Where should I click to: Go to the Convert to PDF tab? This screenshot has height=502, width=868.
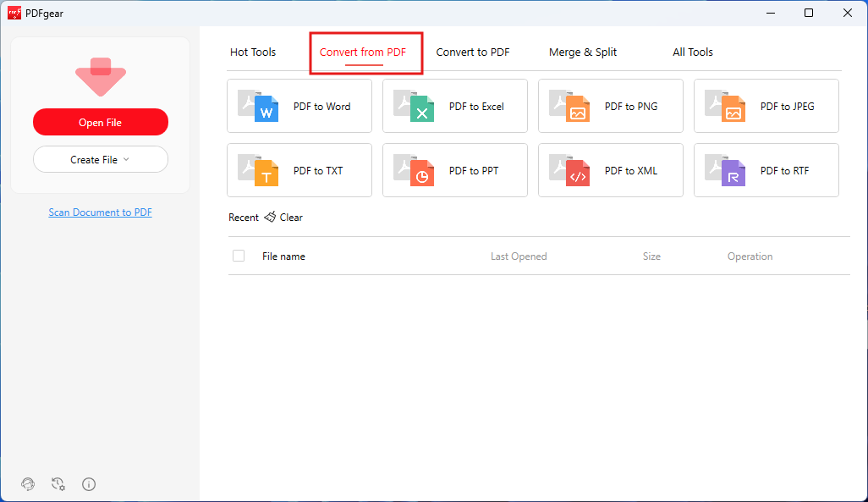coord(473,52)
